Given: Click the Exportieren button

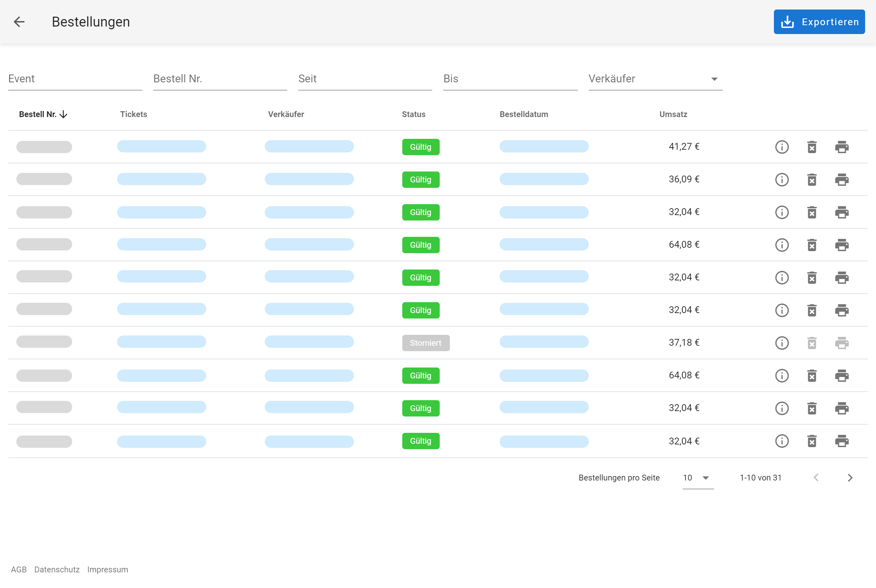Looking at the screenshot, I should click(819, 22).
